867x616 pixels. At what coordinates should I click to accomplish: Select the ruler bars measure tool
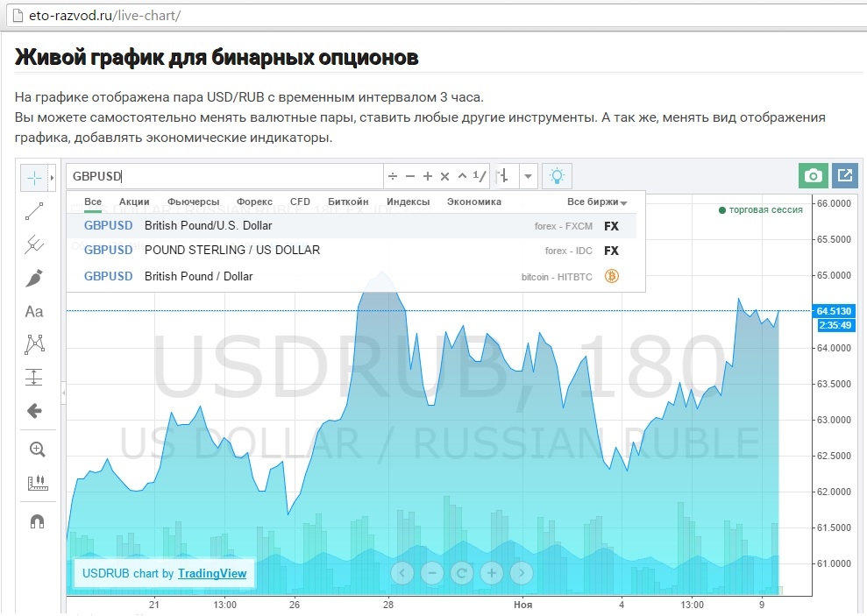click(x=38, y=483)
